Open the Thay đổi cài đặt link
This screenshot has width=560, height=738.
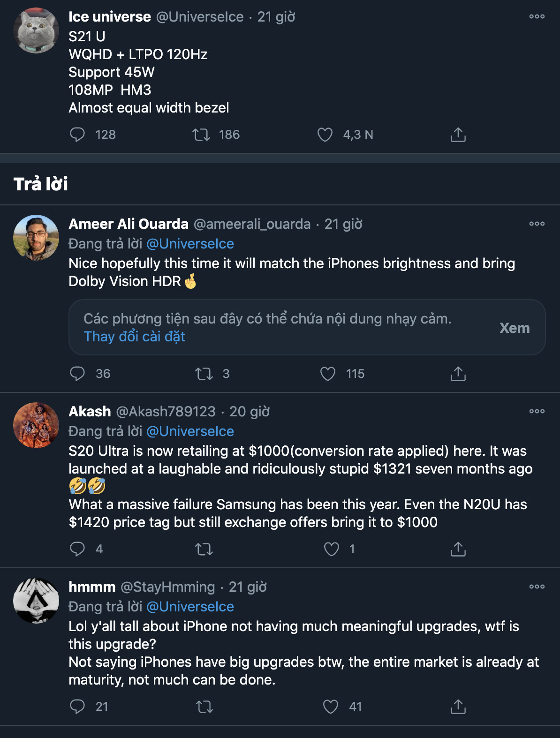point(134,337)
